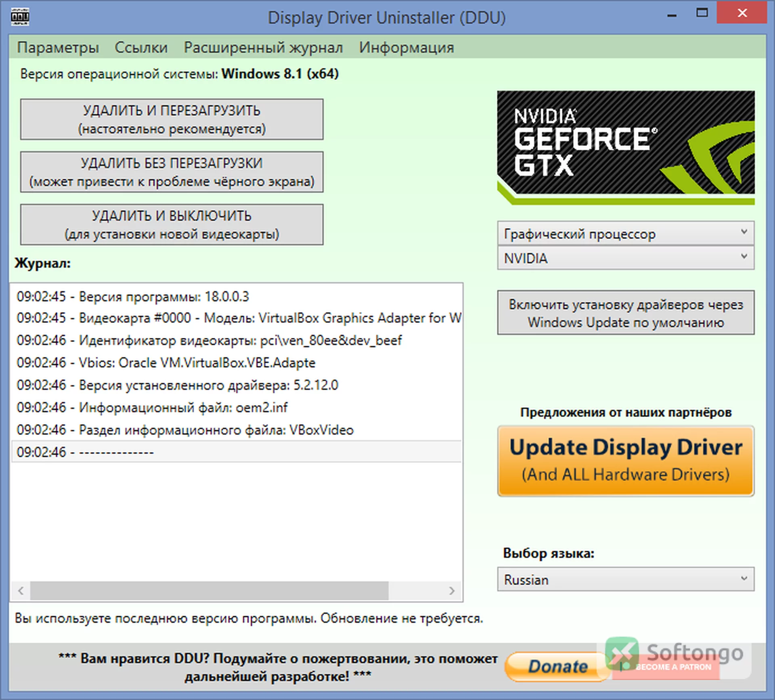The width and height of the screenshot is (775, 700).
Task: Click the NVIDIA GeForce GTX logo image
Action: 626,147
